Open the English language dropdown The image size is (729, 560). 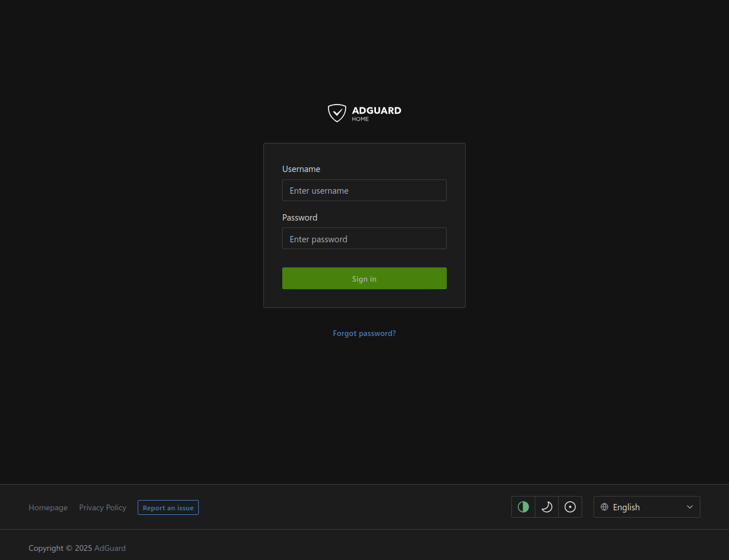click(x=646, y=507)
